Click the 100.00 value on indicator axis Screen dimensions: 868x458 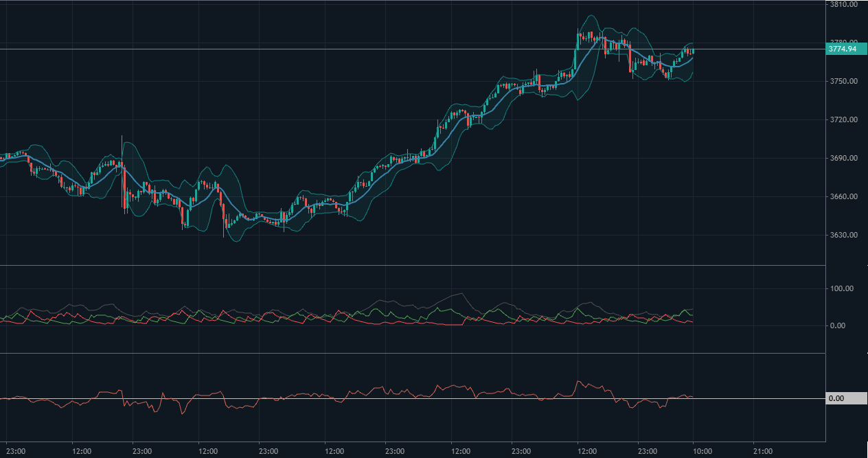click(841, 288)
